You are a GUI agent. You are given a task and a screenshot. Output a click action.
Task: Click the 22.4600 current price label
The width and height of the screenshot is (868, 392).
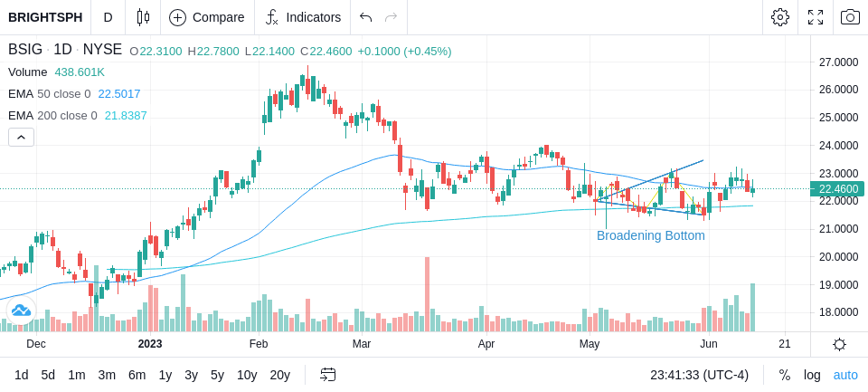pos(838,189)
